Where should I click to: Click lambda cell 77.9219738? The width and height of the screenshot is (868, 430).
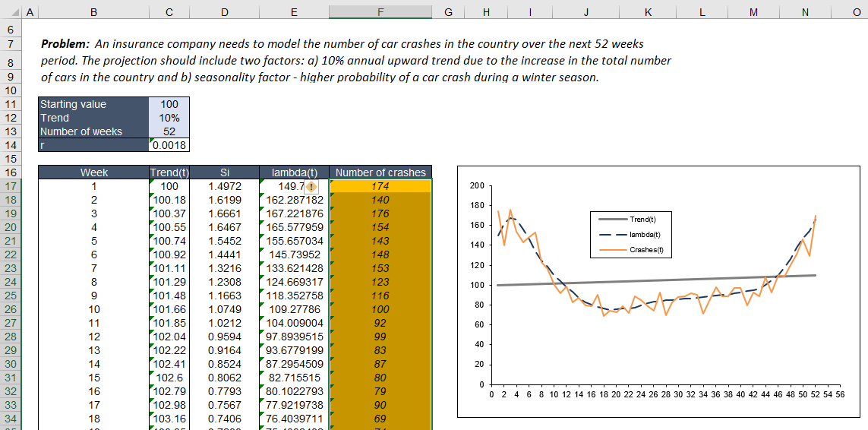click(294, 405)
